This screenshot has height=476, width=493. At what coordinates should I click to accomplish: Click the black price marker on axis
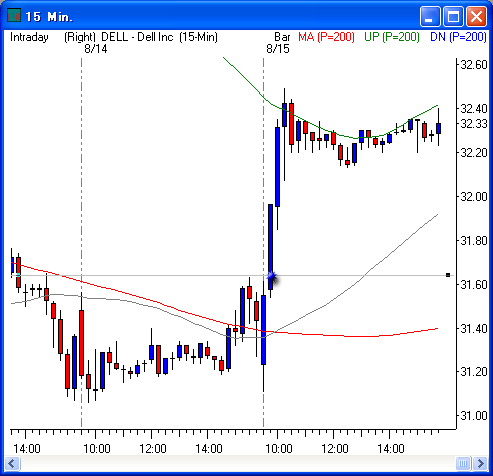[448, 275]
